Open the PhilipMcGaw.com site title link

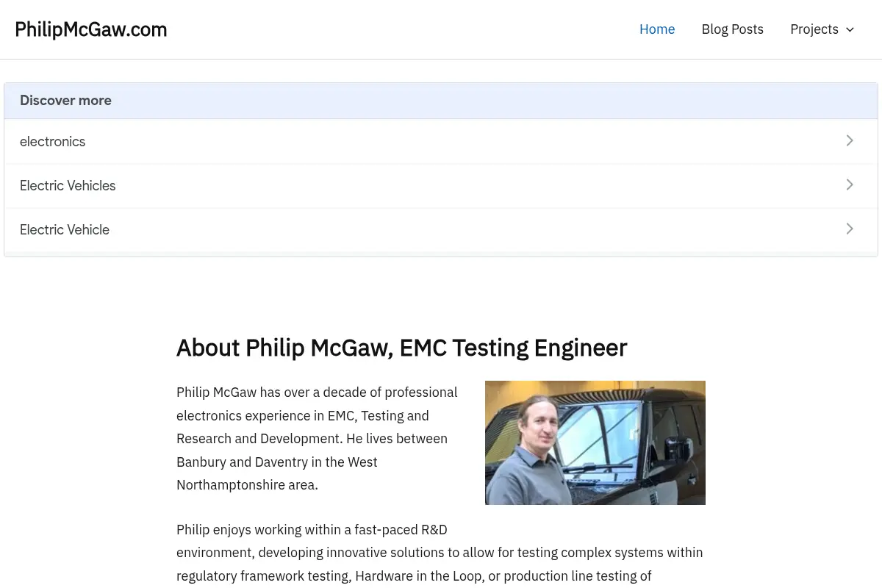pos(91,29)
